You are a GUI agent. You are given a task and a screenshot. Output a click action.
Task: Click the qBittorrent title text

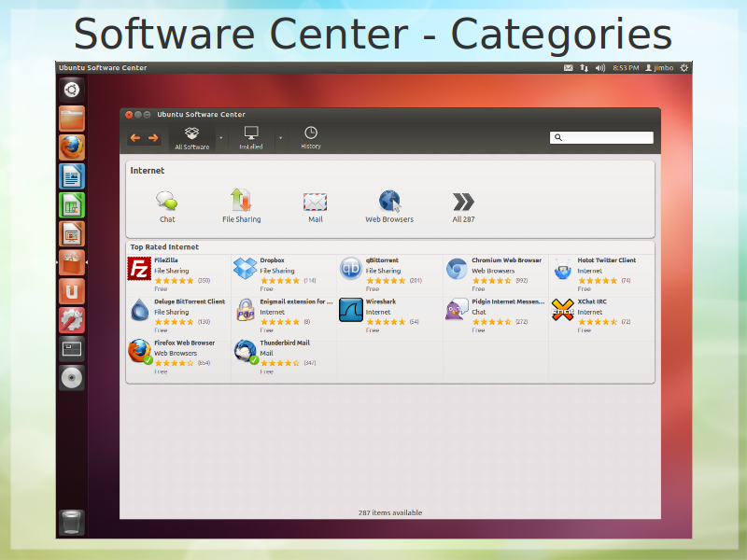click(x=382, y=260)
